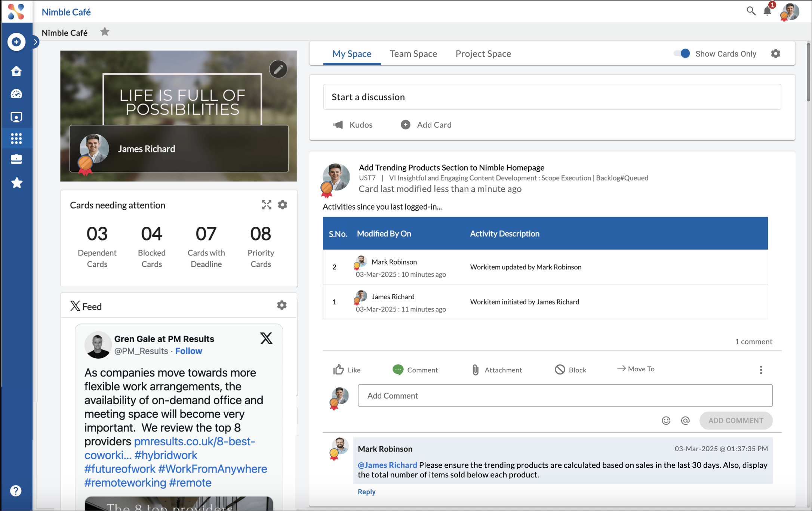This screenshot has height=511, width=812.
Task: Click the notification bell icon
Action: (x=767, y=11)
